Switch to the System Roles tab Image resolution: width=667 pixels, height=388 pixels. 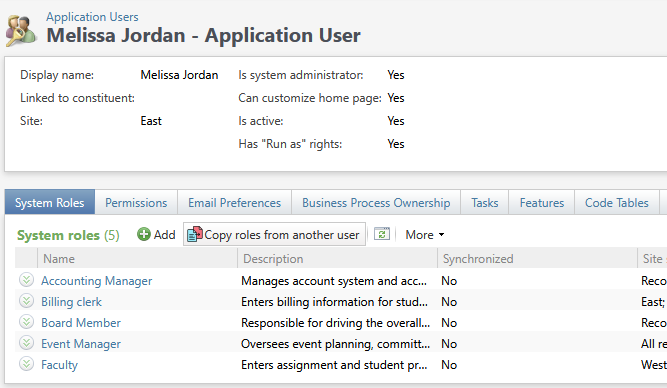[50, 202]
